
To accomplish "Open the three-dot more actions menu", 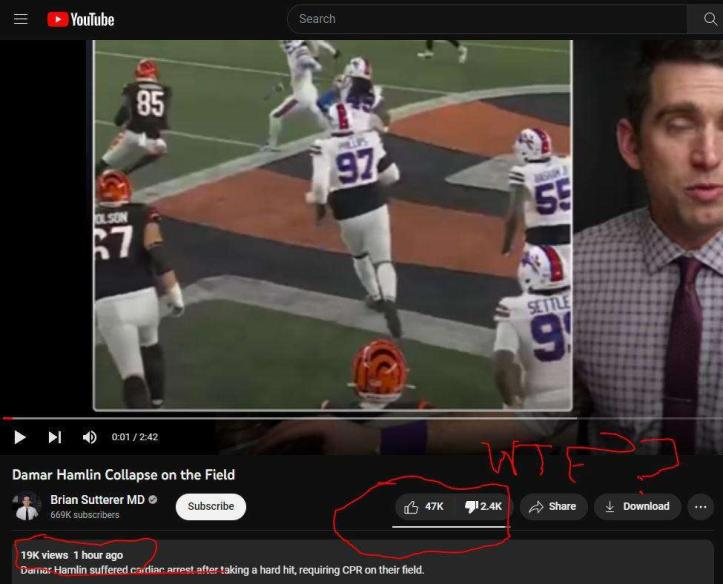I will tap(700, 507).
